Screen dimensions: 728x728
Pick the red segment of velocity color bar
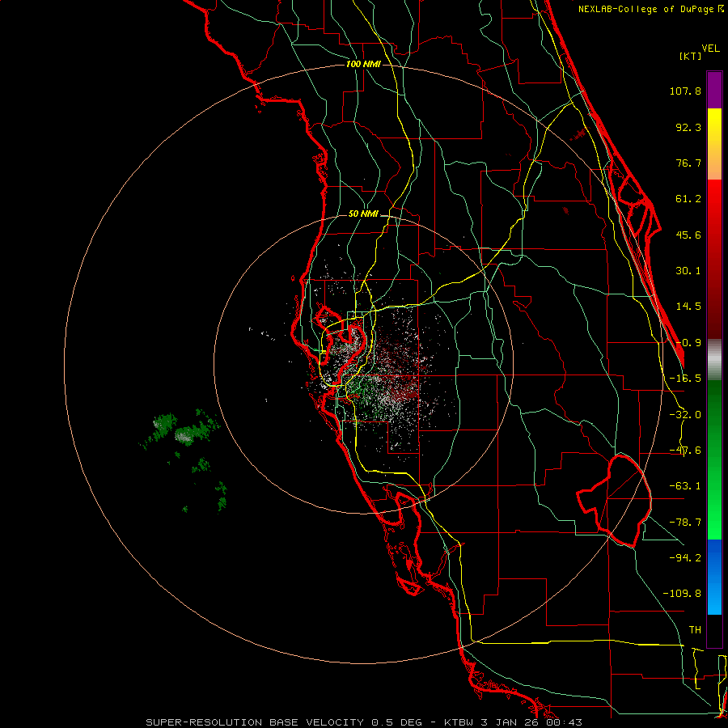click(x=714, y=259)
